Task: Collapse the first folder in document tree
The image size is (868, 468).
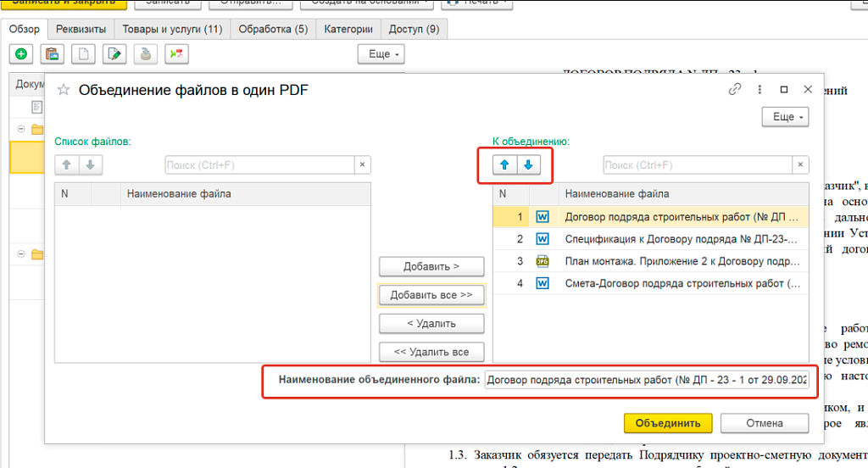Action: coord(22,130)
